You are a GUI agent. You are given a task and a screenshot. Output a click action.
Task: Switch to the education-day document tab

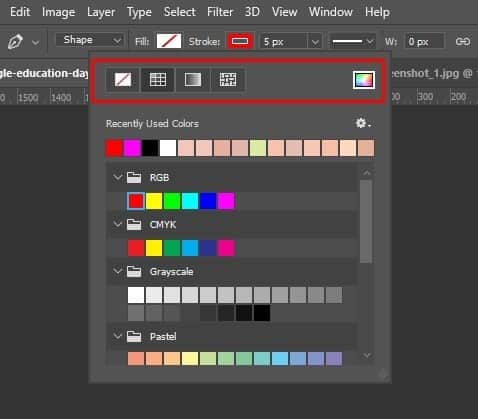[44, 73]
